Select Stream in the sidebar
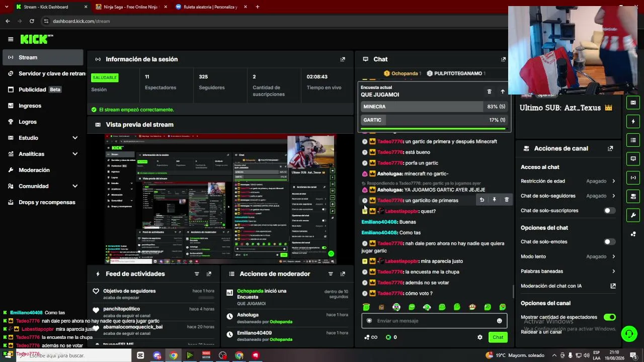The width and height of the screenshot is (644, 362). (x=43, y=57)
